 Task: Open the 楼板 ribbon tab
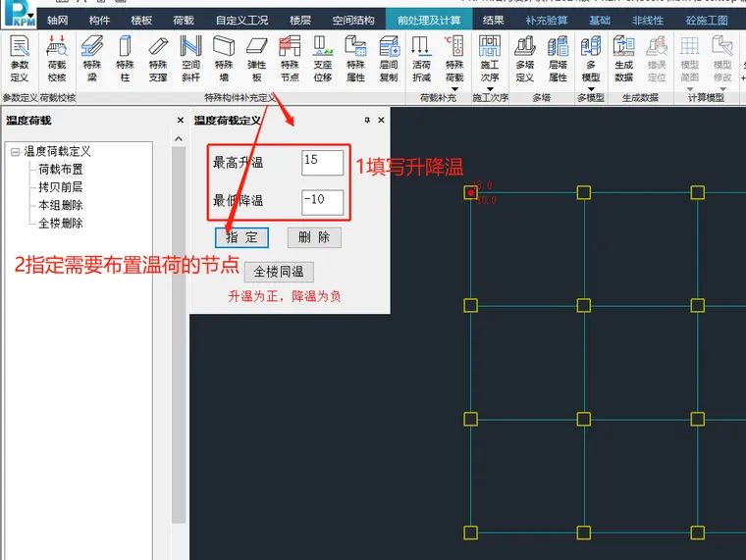click(x=141, y=20)
